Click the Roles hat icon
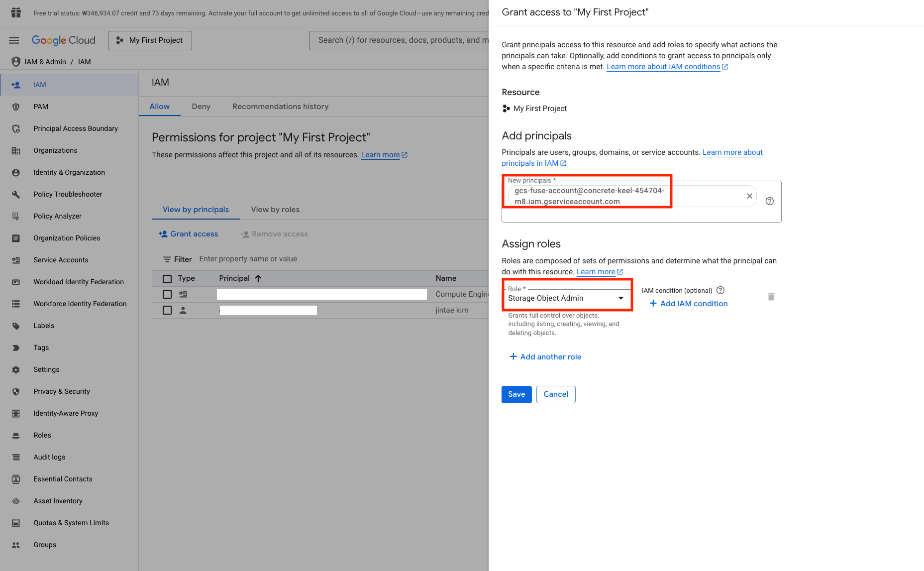The image size is (924, 571). (16, 435)
